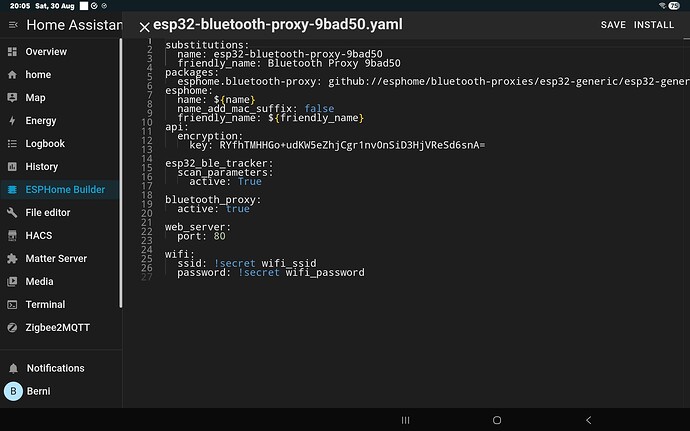Open the Matter Server menu item

59,258
